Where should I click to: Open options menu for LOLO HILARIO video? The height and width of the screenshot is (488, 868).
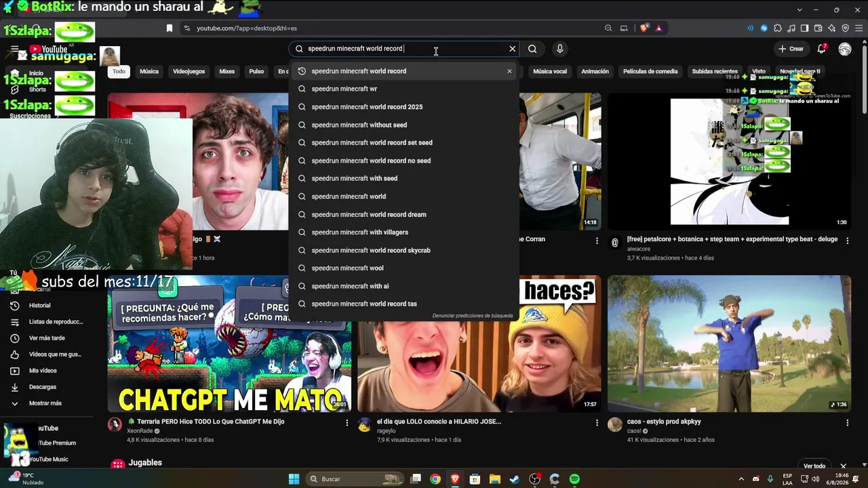point(597,423)
